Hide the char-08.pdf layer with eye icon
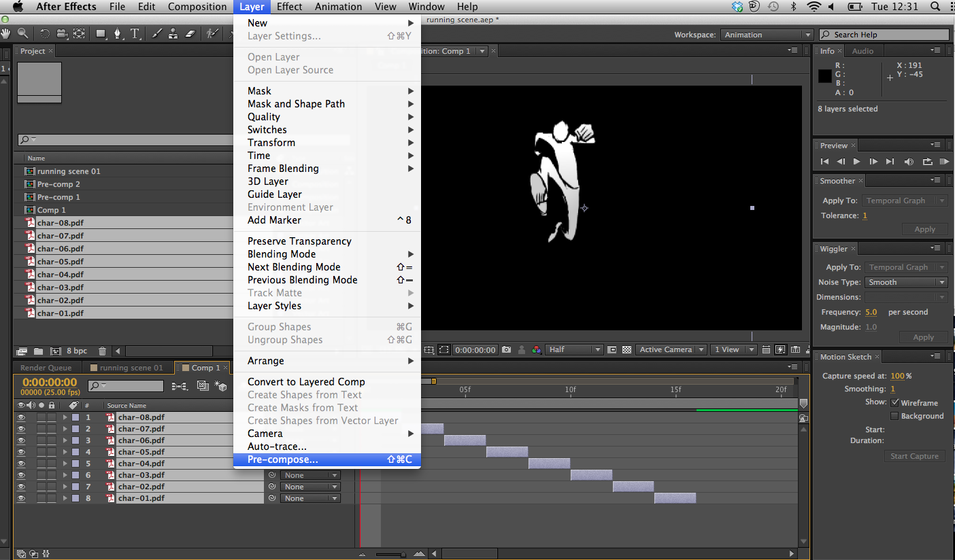This screenshot has height=560, width=955. pyautogui.click(x=21, y=417)
